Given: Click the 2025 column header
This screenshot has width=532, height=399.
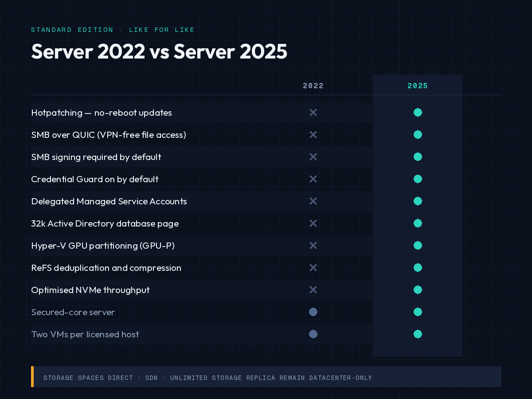Looking at the screenshot, I should [418, 86].
